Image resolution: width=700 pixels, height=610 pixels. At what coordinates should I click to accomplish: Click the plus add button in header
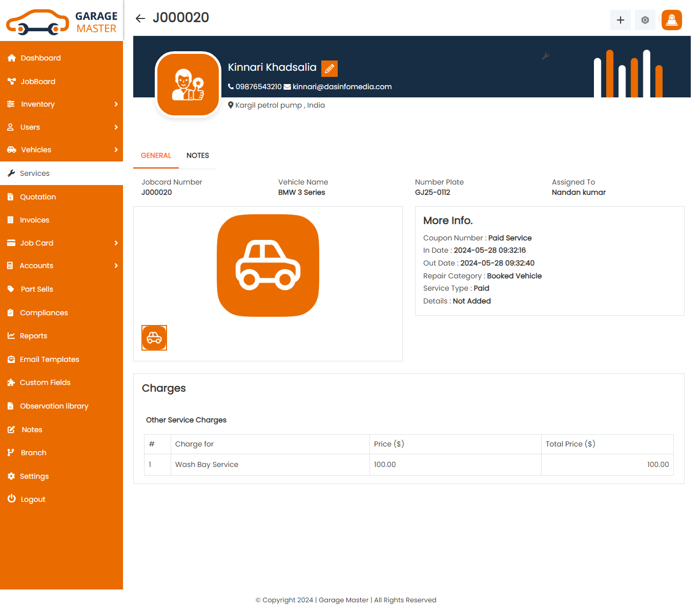pyautogui.click(x=620, y=20)
